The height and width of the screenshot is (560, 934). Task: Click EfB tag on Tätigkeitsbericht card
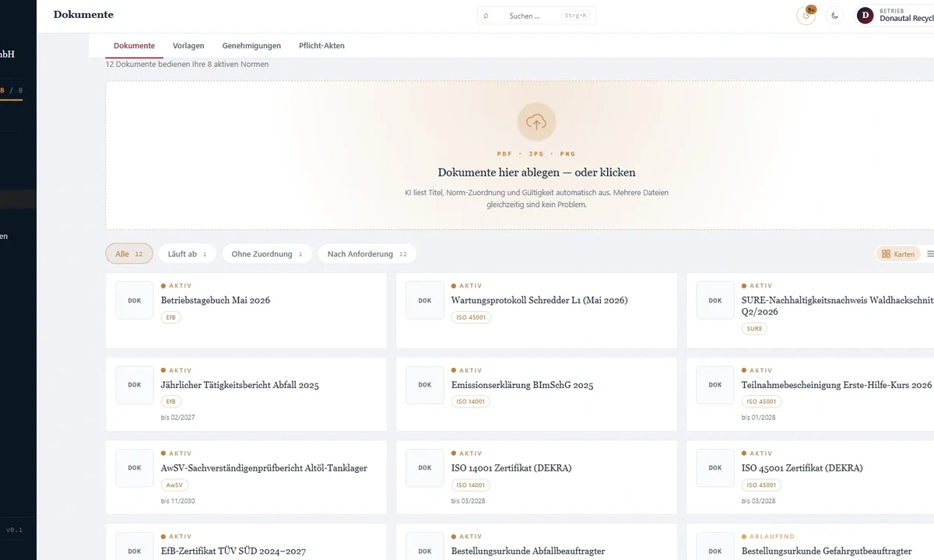point(170,401)
